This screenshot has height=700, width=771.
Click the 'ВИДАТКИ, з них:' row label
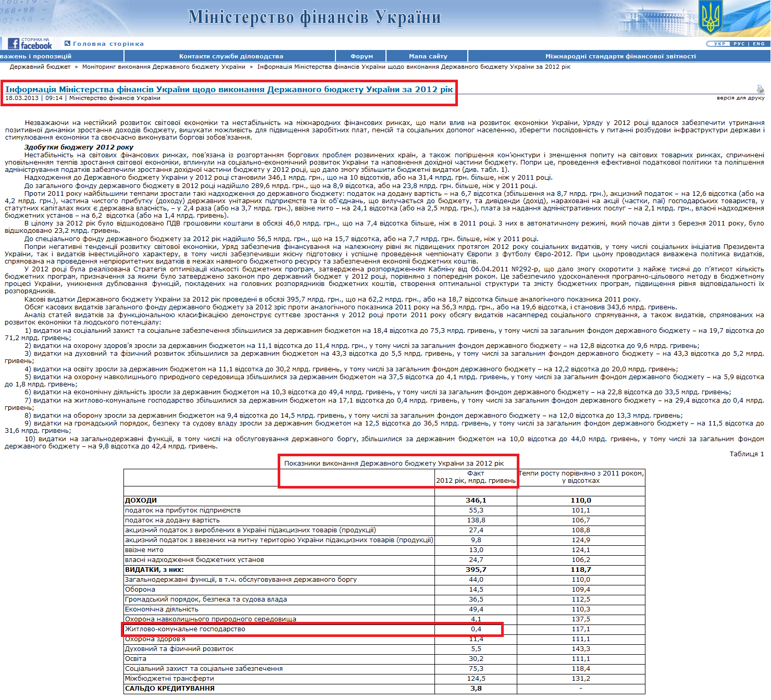point(154,570)
